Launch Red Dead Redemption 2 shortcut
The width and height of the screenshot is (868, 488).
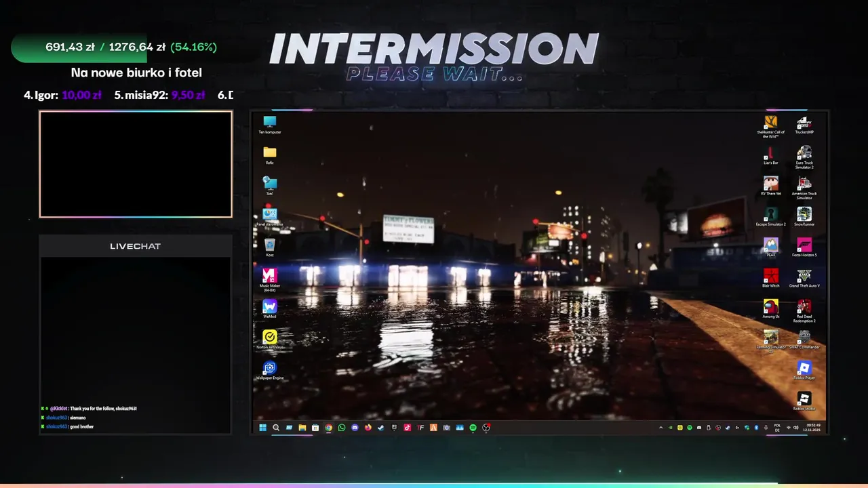point(804,311)
